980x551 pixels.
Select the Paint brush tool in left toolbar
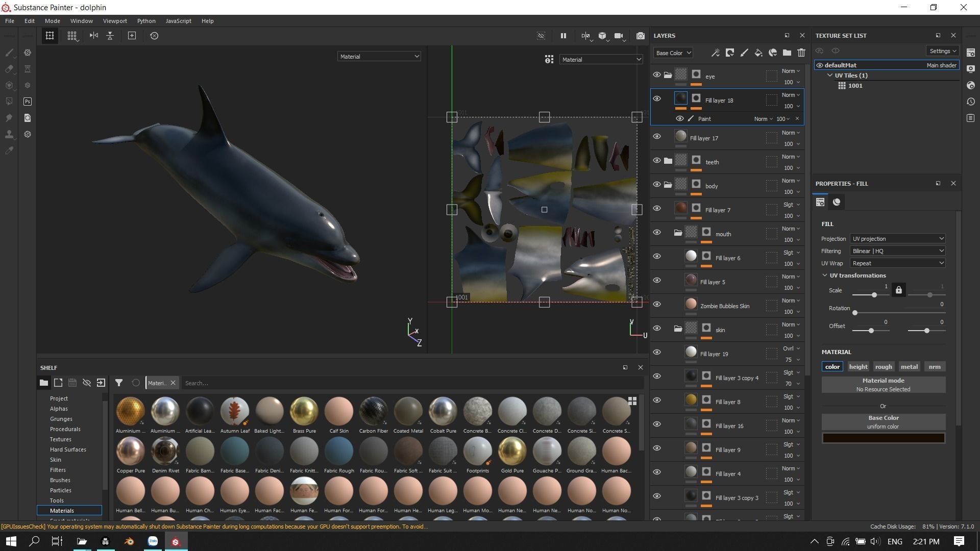click(x=9, y=53)
